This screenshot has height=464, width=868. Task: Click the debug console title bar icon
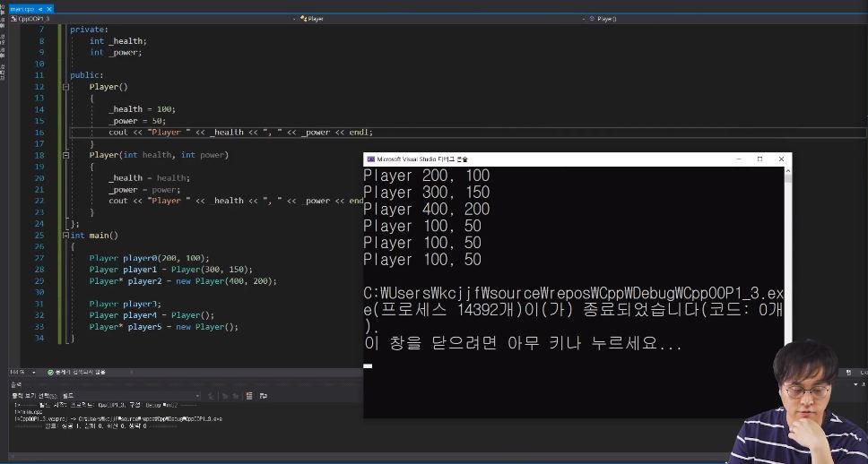371,159
